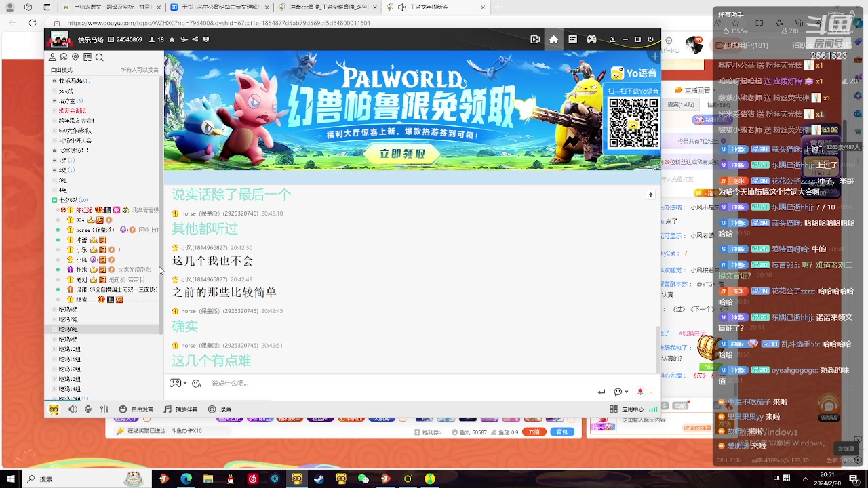Click the scroll-to-top arrow in chat area
This screenshot has height=488, width=868.
point(650,195)
